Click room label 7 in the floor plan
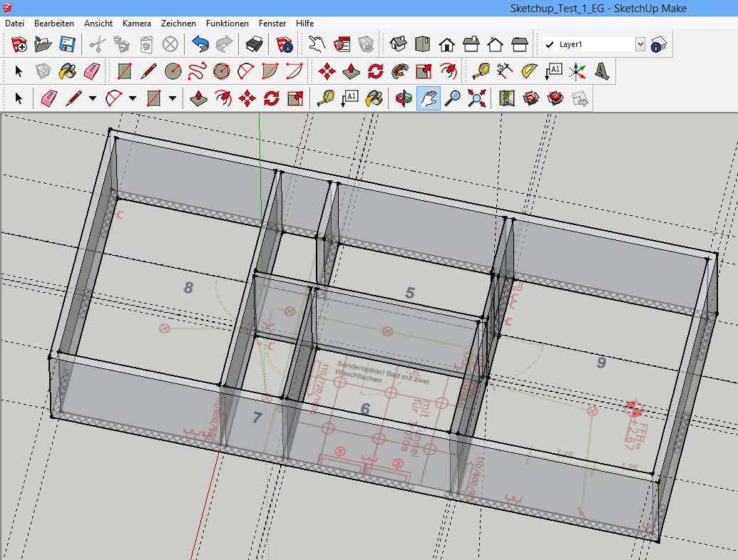Screen dimensions: 738x560 click(257, 417)
